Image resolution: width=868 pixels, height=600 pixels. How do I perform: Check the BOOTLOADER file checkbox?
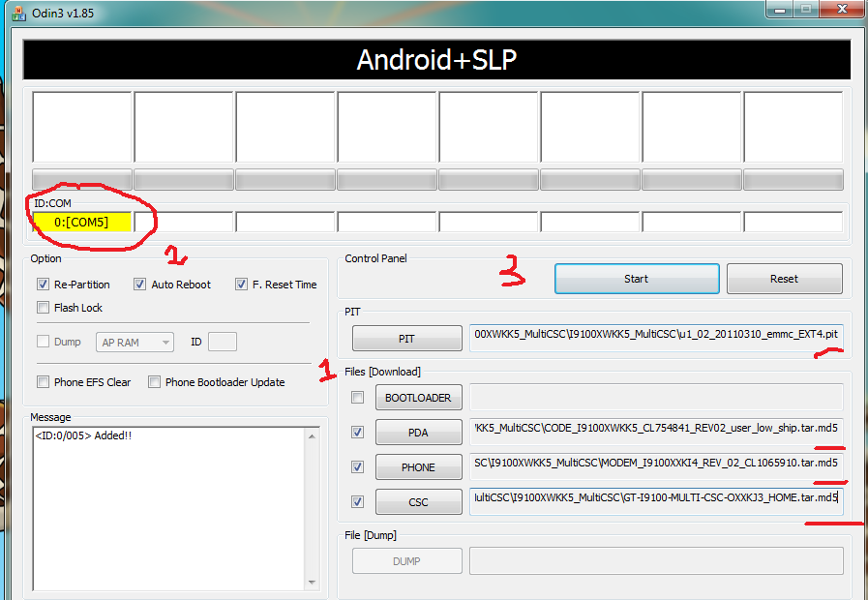pos(358,398)
